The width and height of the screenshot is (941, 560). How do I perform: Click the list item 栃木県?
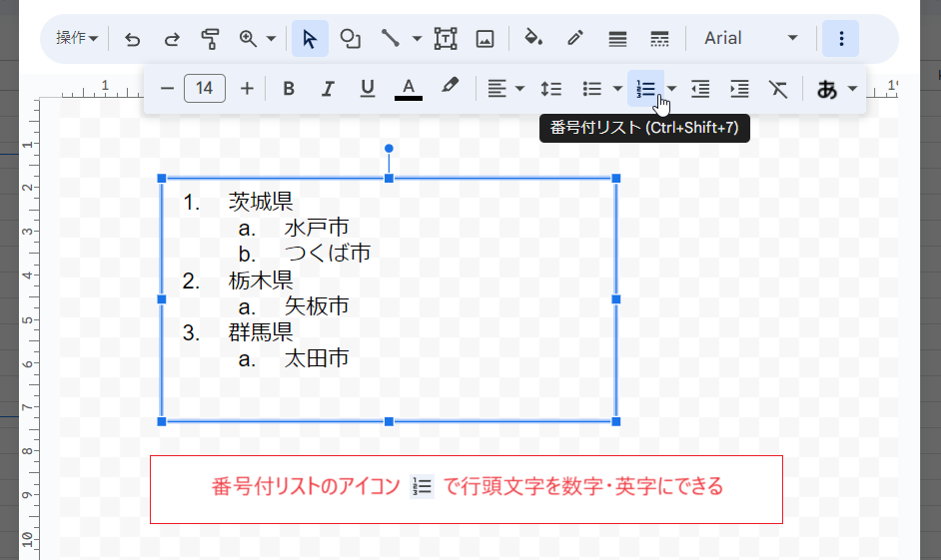point(261,280)
